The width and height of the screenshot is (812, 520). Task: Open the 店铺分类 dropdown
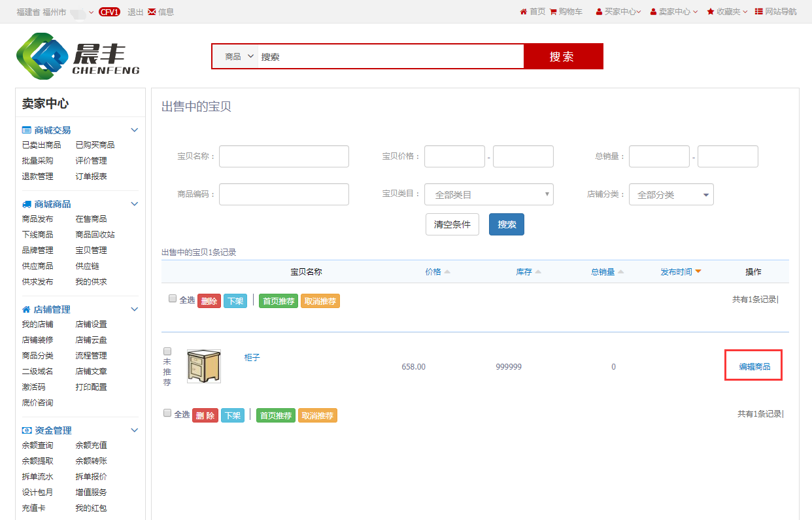(x=671, y=194)
